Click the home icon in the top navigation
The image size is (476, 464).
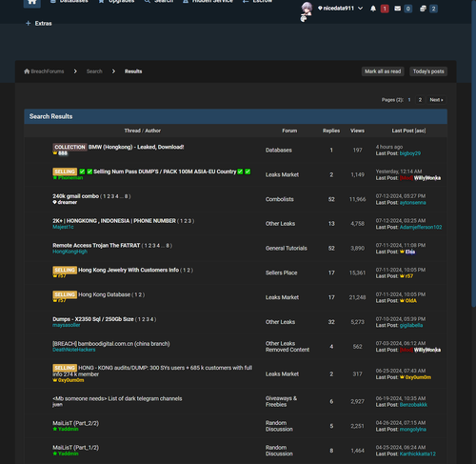tap(31, 2)
